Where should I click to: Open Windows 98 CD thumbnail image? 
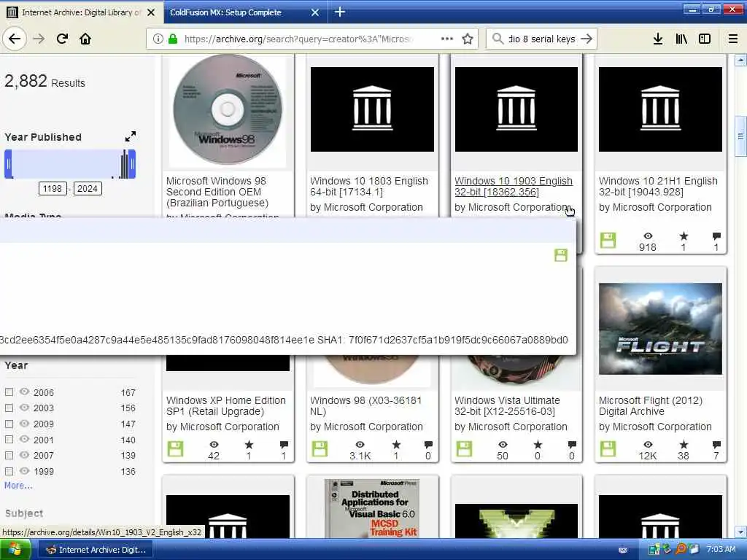[x=228, y=109]
